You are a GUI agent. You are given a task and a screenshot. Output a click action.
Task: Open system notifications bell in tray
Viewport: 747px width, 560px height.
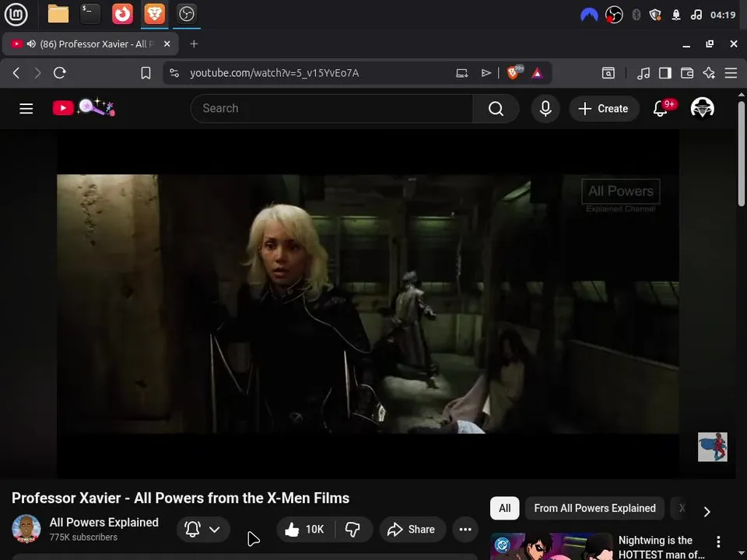click(x=675, y=15)
